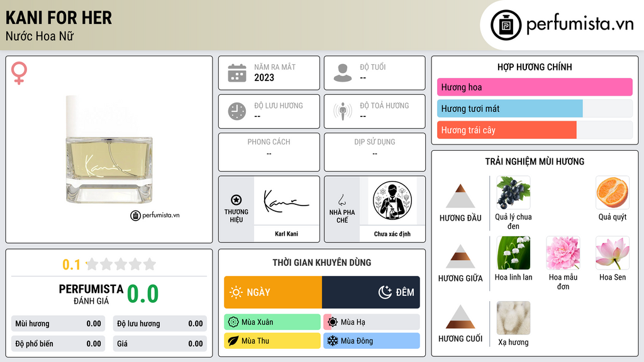Click the pink Hương hoa accord bar
Screen dimensions: 644x362
point(535,87)
